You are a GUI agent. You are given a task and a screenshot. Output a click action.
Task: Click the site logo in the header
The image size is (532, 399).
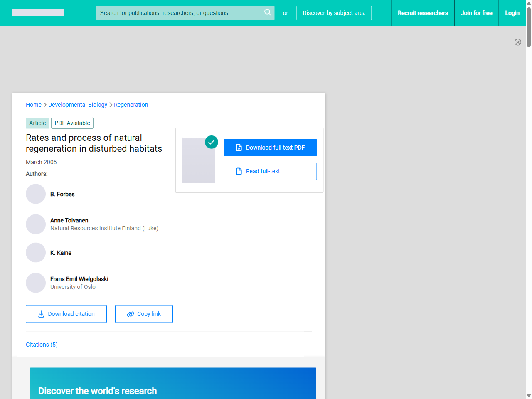pyautogui.click(x=38, y=12)
